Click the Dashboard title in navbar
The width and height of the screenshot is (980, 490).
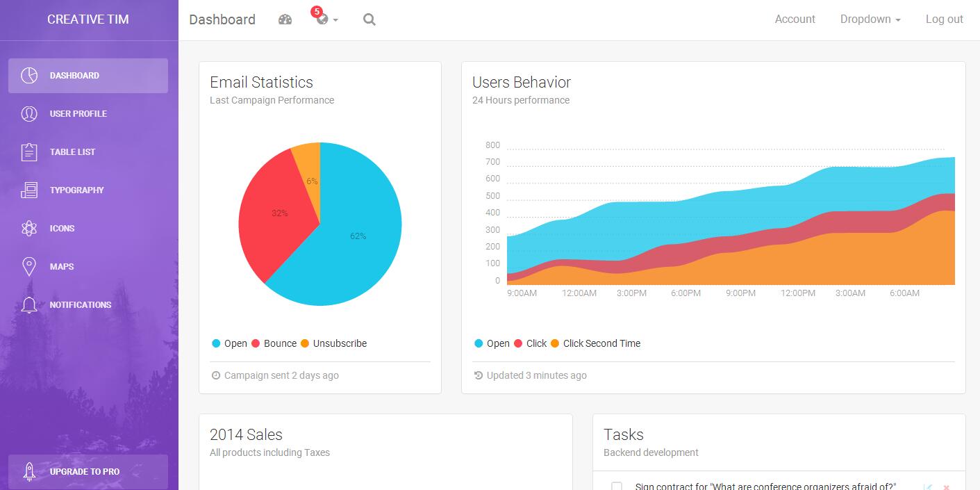pos(222,19)
